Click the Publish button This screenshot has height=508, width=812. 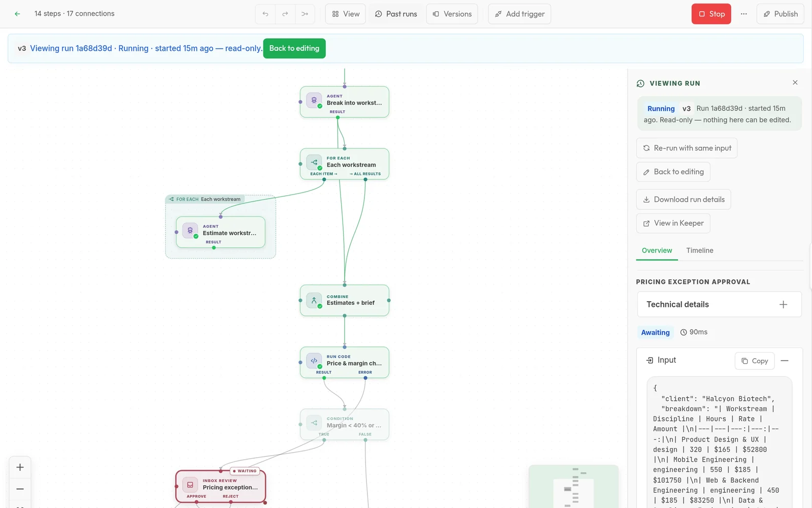[x=781, y=14]
